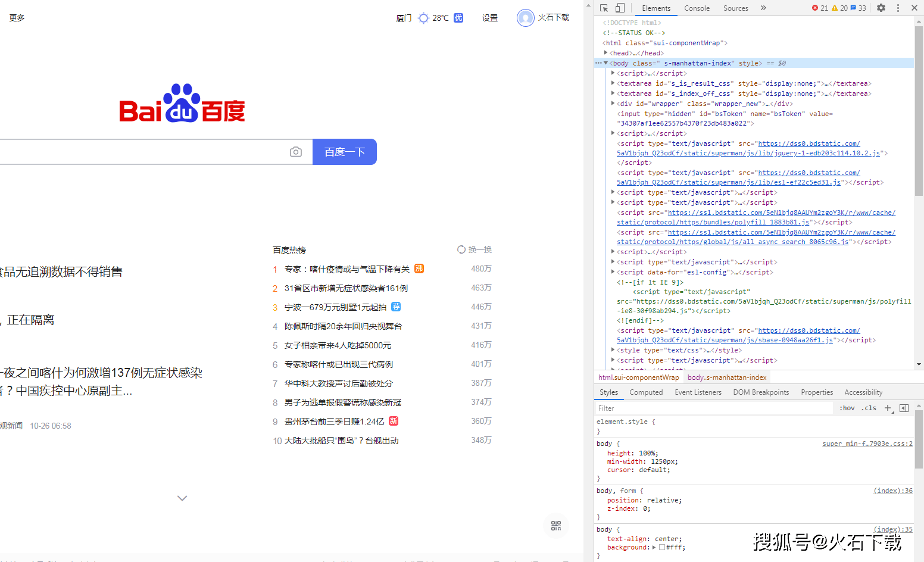Toggle the .cls class editor

coord(869,408)
